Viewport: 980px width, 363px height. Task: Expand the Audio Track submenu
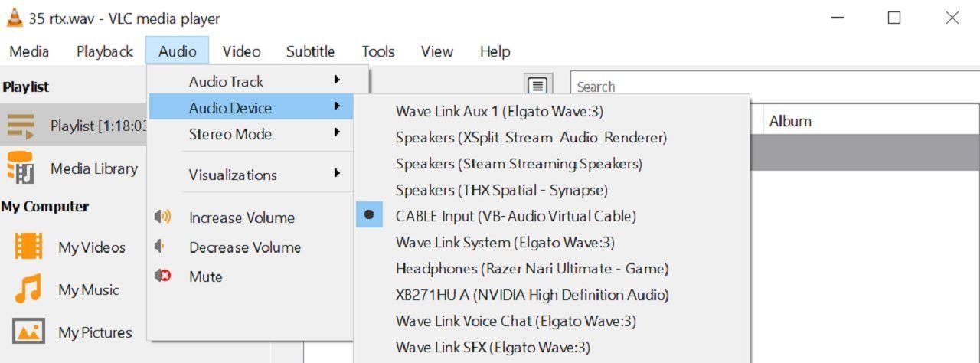250,81
